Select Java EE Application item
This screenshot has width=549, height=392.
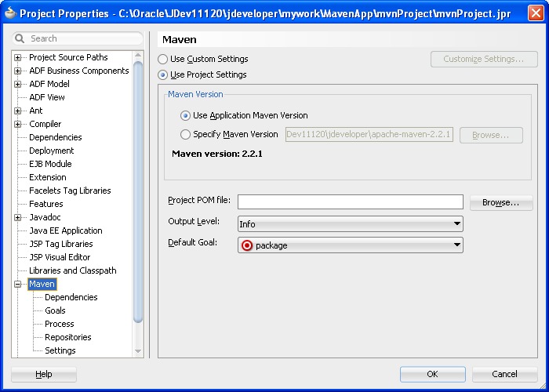pyautogui.click(x=66, y=230)
